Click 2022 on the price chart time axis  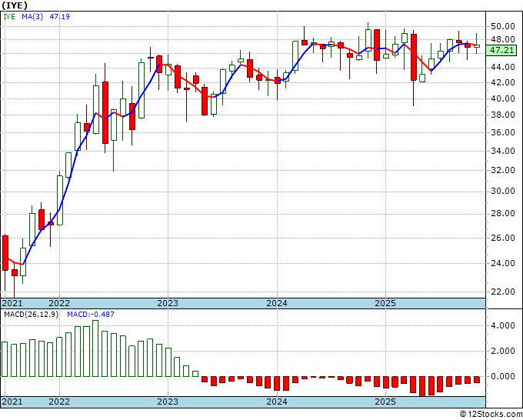[59, 303]
